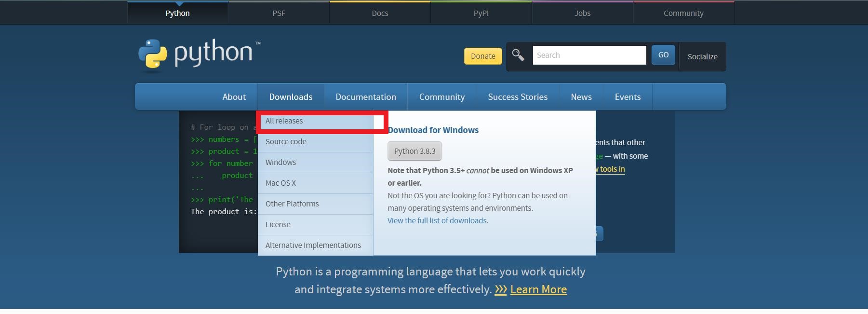Open the Community navigation menu
The width and height of the screenshot is (868, 314).
point(442,96)
